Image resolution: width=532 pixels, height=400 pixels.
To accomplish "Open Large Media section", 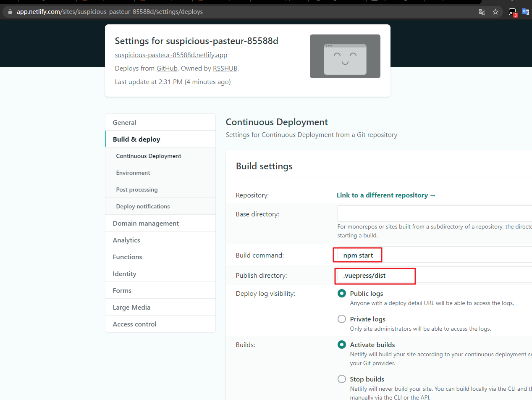I will [160, 307].
